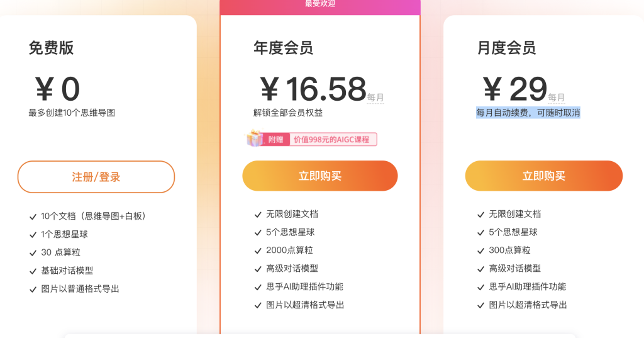Viewport: 644px width, 338px height.
Task: Click checkmark icon beside 2000点算粒
Action: coord(258,251)
